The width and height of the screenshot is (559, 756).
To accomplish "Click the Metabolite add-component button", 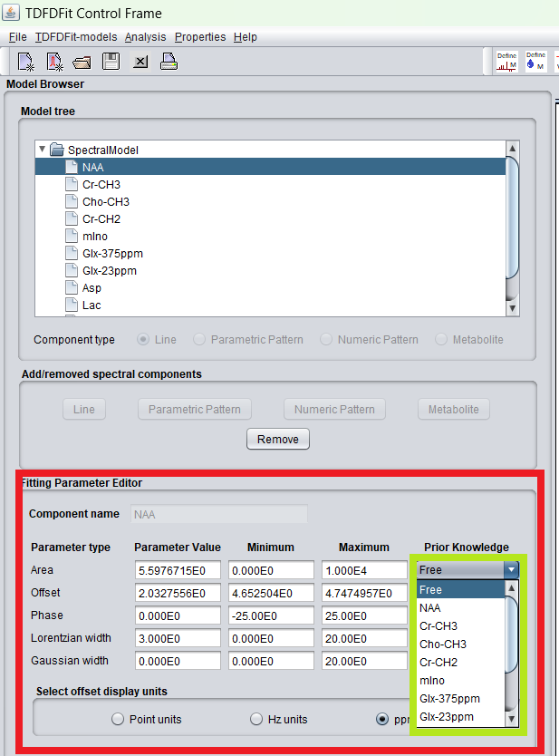I will pyautogui.click(x=454, y=410).
